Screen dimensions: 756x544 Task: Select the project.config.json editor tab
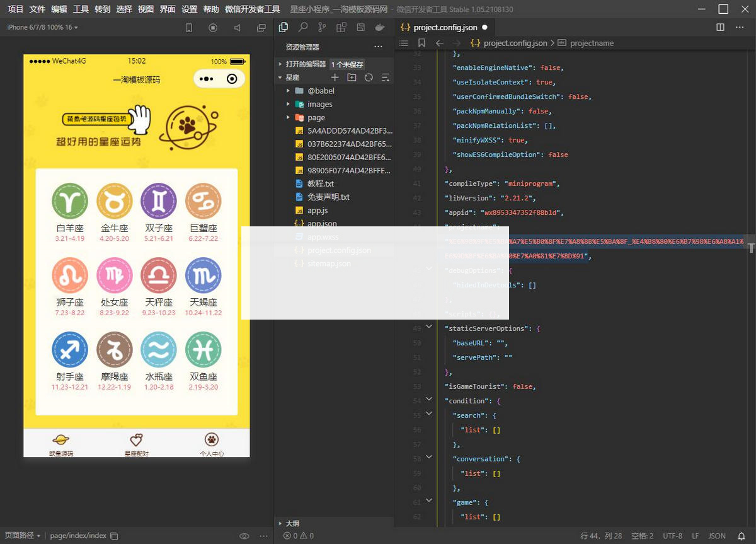pos(445,28)
